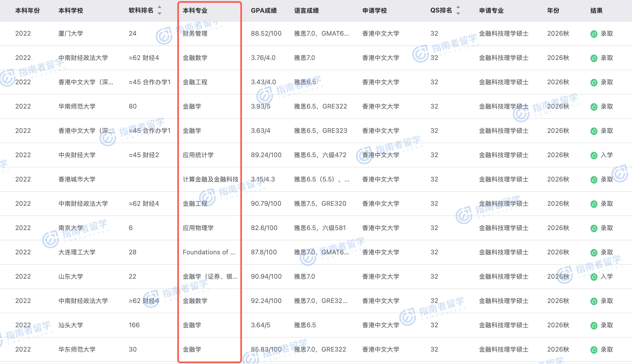
Task: Click thumbs-up icon in 南京大学 row
Action: 594,228
